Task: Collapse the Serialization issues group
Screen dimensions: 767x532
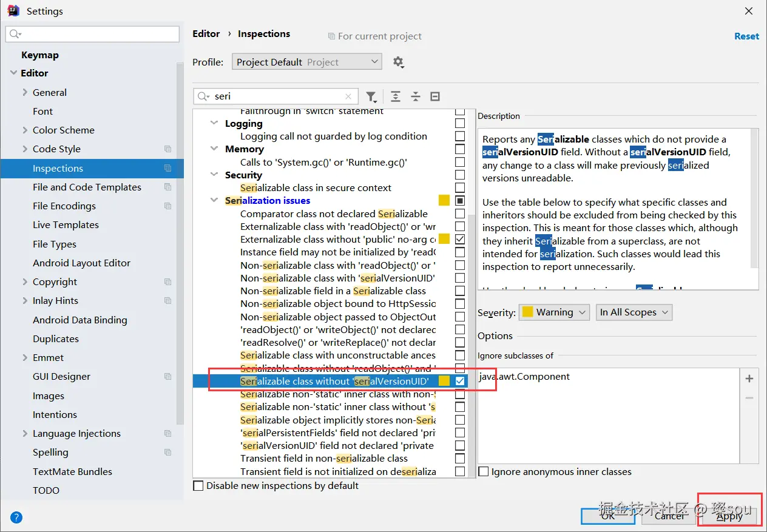Action: 214,200
